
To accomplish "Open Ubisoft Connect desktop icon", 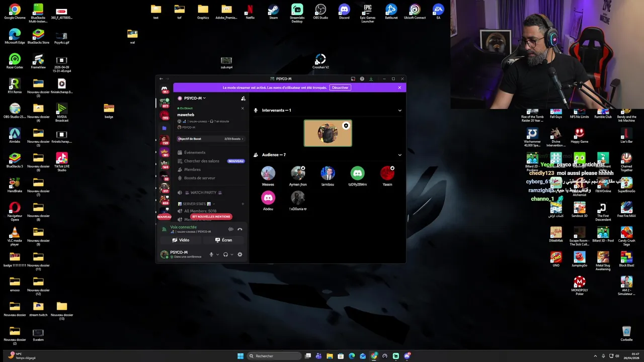I will coord(415,12).
